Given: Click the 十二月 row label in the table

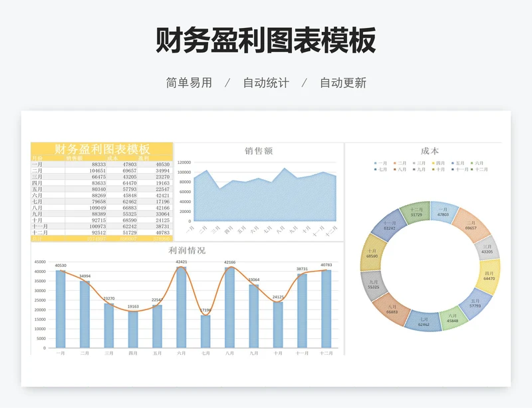Looking at the screenshot, I should pos(40,233).
